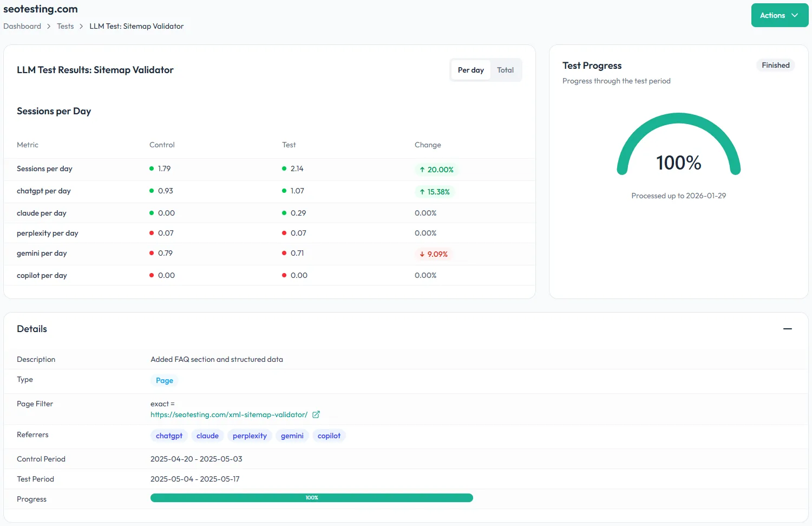Viewport: 812px width, 526px height.
Task: Open the Actions dropdown menu
Action: click(x=779, y=15)
